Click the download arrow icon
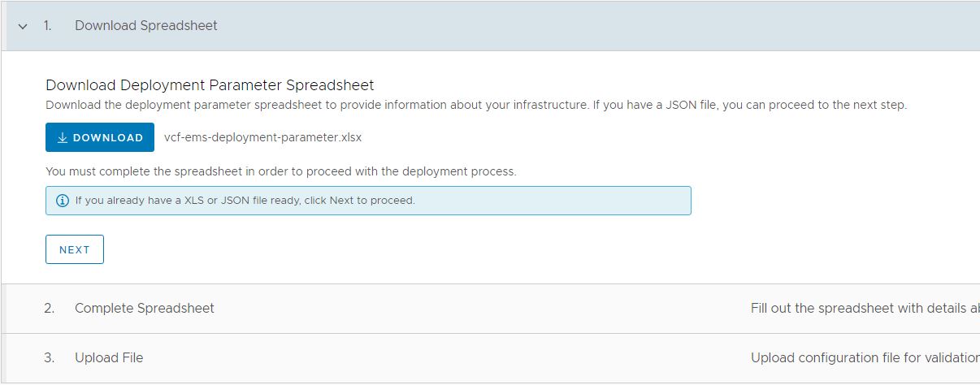Viewport: 980px width, 385px height. 63,138
